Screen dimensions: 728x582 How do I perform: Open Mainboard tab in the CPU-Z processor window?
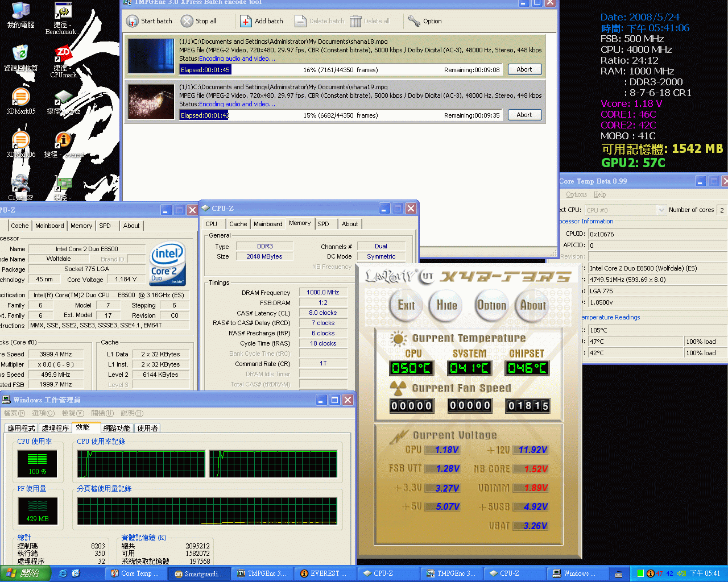pos(49,226)
